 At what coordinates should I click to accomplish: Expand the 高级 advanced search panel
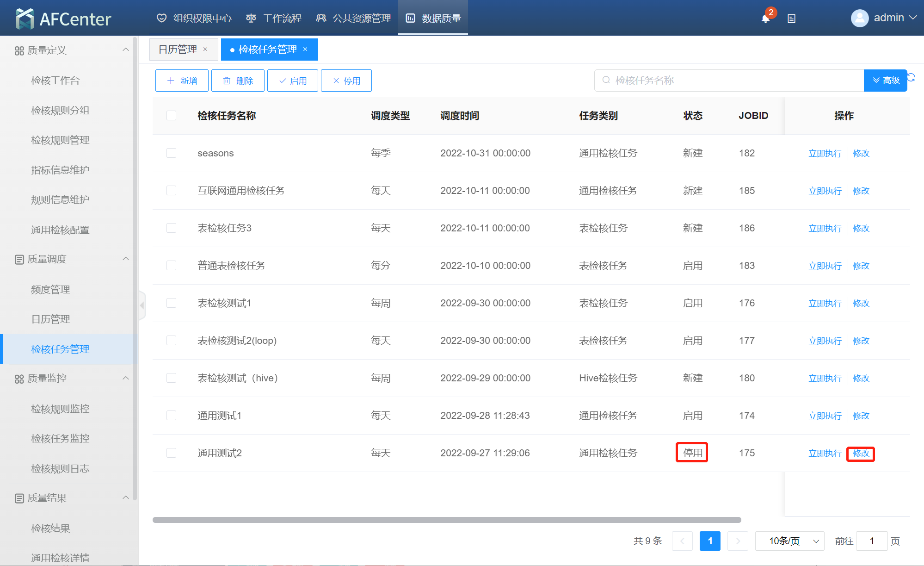[x=885, y=81]
